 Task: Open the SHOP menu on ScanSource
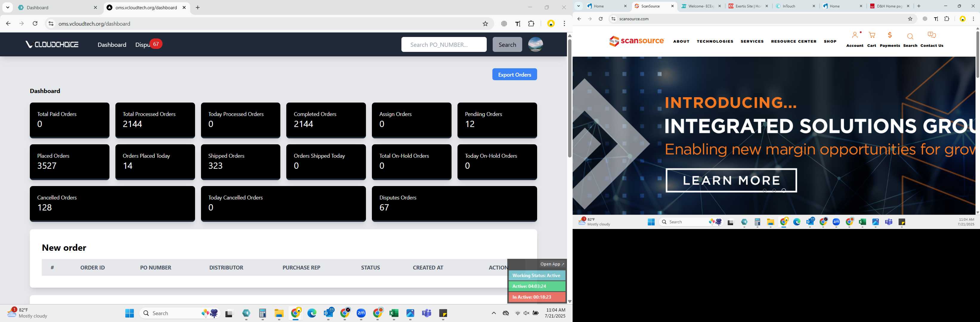click(830, 41)
